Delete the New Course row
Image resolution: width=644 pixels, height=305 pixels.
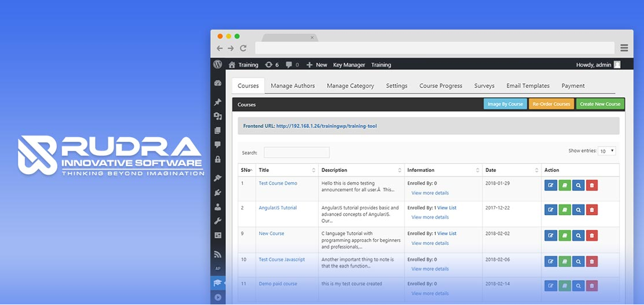coord(592,236)
